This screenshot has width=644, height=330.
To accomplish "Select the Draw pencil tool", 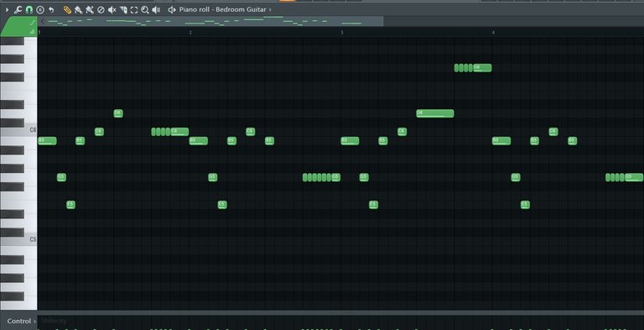I will [67, 9].
